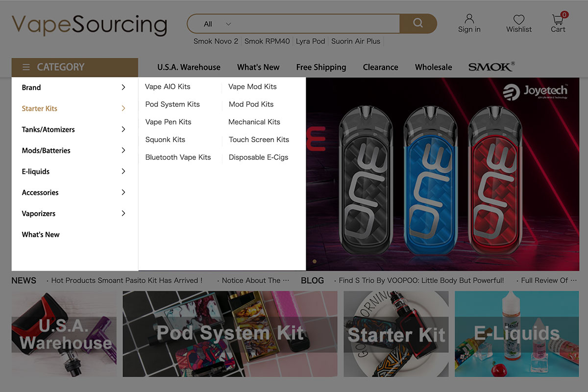This screenshot has height=392, width=588.
Task: Open the Wishlist heart icon
Action: click(x=519, y=19)
